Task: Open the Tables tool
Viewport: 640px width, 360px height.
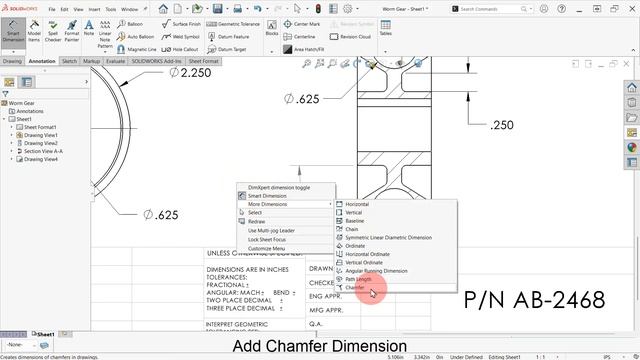Action: [x=386, y=28]
